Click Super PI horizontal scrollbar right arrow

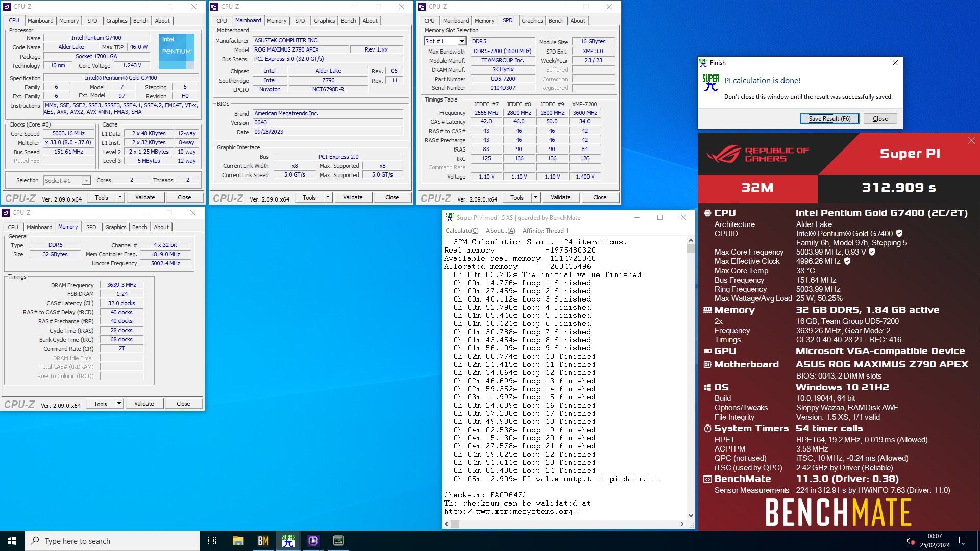pyautogui.click(x=682, y=524)
